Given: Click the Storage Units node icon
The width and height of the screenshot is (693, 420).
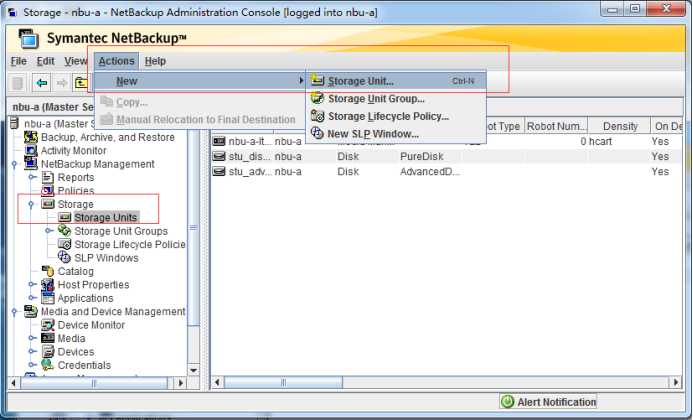Looking at the screenshot, I should (65, 217).
